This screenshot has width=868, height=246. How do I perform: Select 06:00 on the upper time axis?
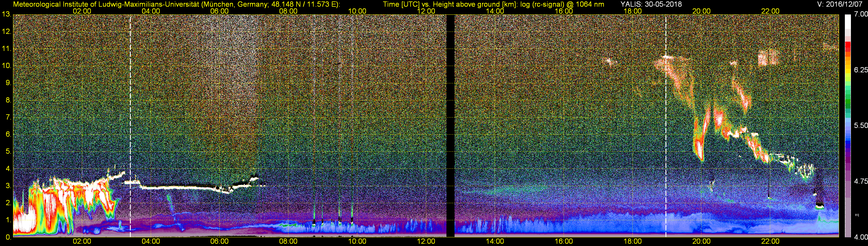pos(219,11)
